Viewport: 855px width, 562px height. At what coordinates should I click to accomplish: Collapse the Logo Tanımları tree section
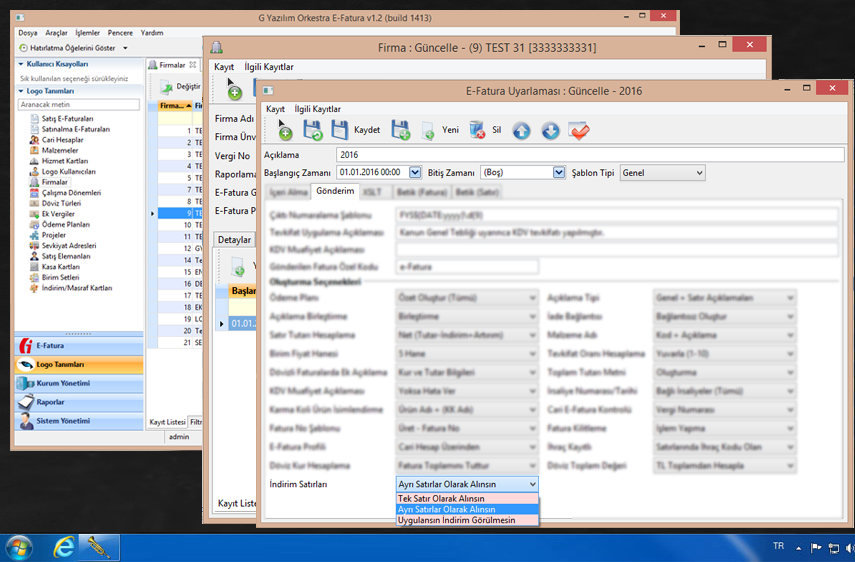point(21,91)
